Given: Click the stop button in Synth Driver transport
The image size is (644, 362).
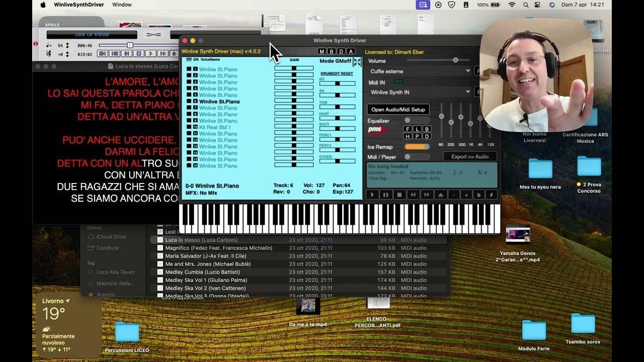Looking at the screenshot, I should [399, 195].
